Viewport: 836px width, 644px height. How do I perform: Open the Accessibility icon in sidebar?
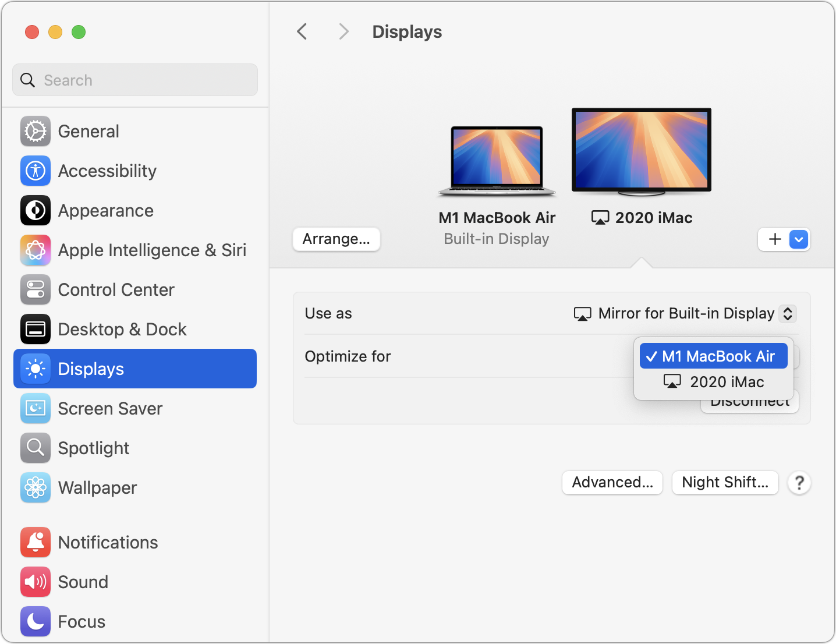(36, 171)
